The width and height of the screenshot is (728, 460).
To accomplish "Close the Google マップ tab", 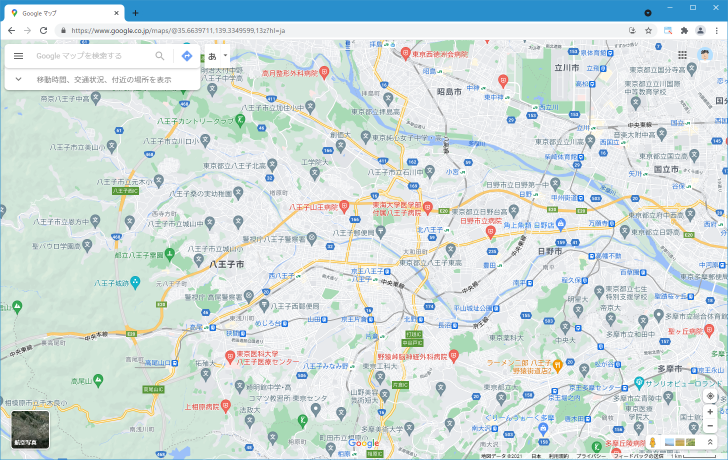I will click(x=116, y=13).
